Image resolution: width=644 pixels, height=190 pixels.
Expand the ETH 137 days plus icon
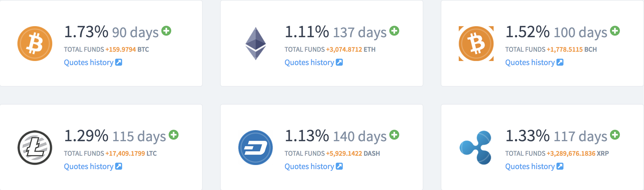pyautogui.click(x=394, y=31)
